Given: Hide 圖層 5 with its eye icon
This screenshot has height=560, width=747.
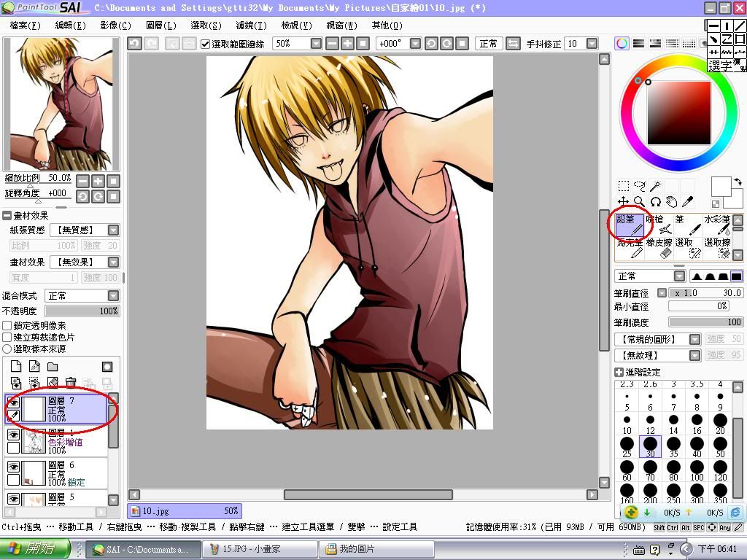Looking at the screenshot, I should click(x=13, y=499).
